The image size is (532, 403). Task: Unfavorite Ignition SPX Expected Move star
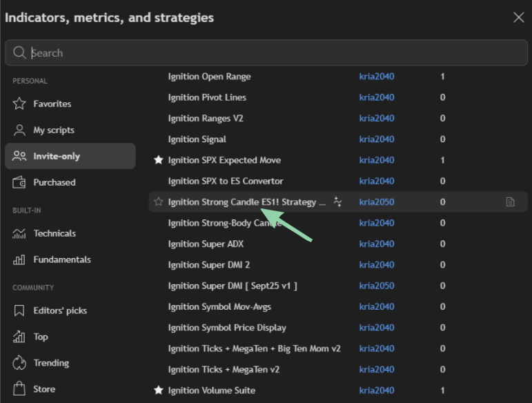coord(159,160)
